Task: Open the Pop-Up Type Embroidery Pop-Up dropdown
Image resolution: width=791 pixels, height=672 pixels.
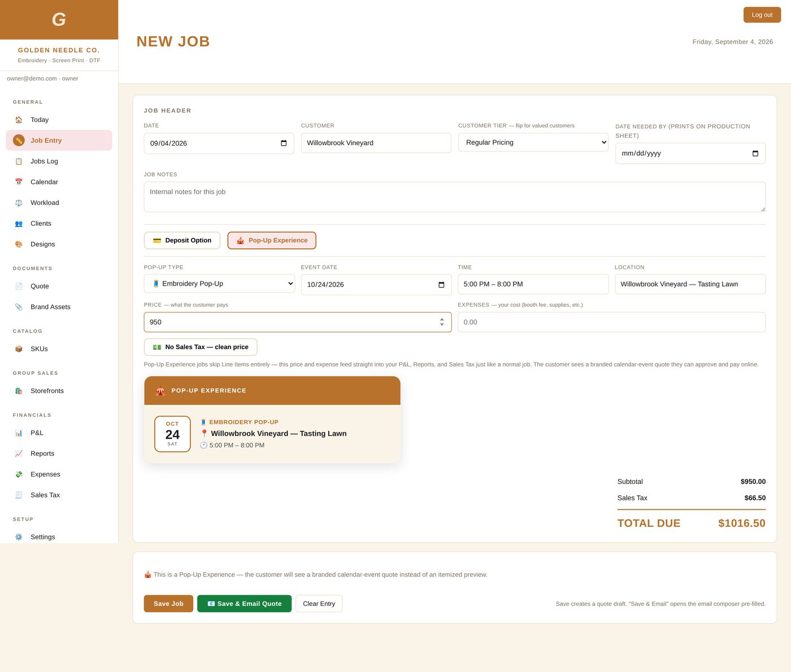Action: pos(219,283)
